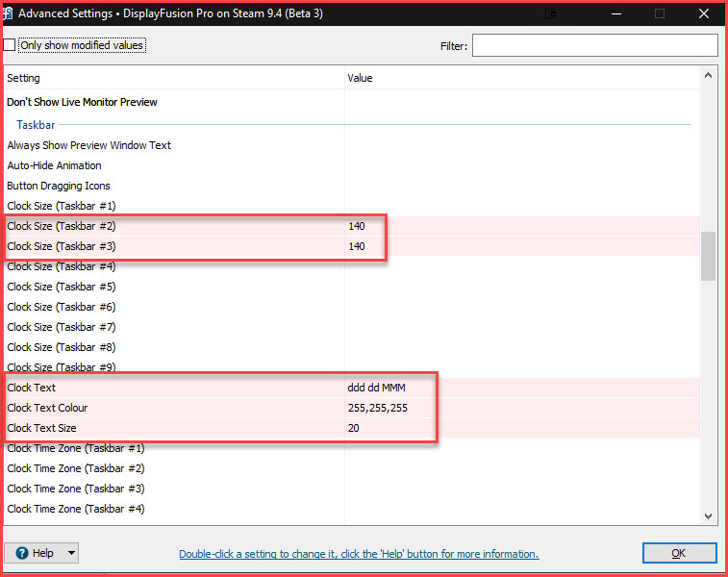This screenshot has width=728, height=577.
Task: Click the scrollbar down arrow
Action: click(709, 516)
